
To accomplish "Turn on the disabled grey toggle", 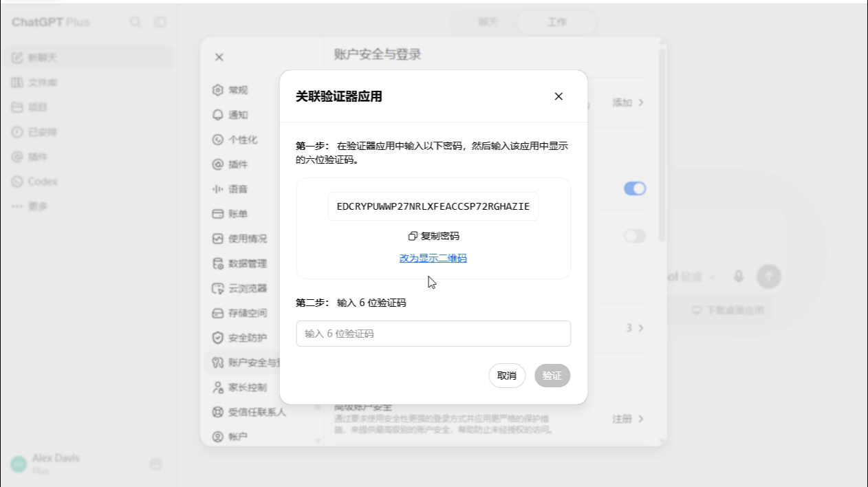I will 635,236.
